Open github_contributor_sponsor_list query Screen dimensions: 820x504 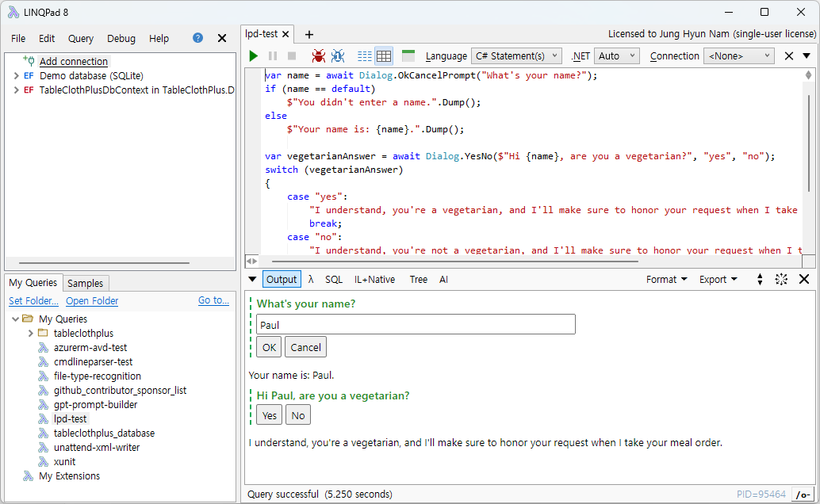pos(120,391)
